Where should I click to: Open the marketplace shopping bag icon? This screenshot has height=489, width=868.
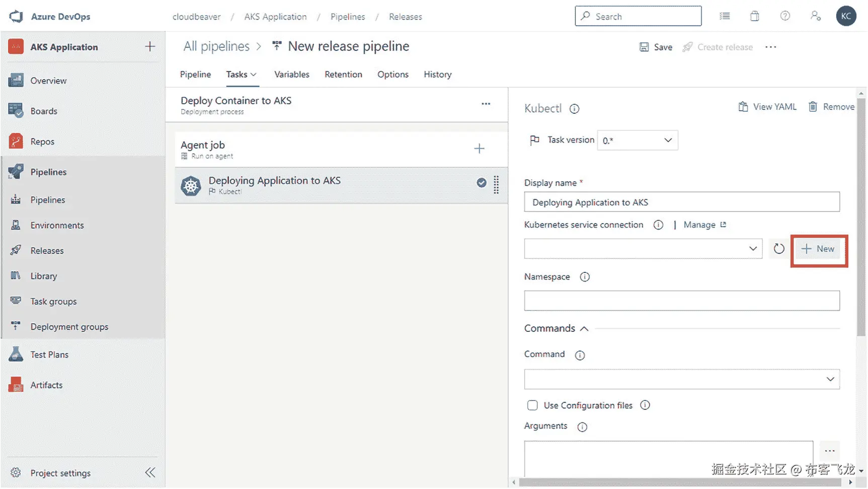[x=754, y=16]
